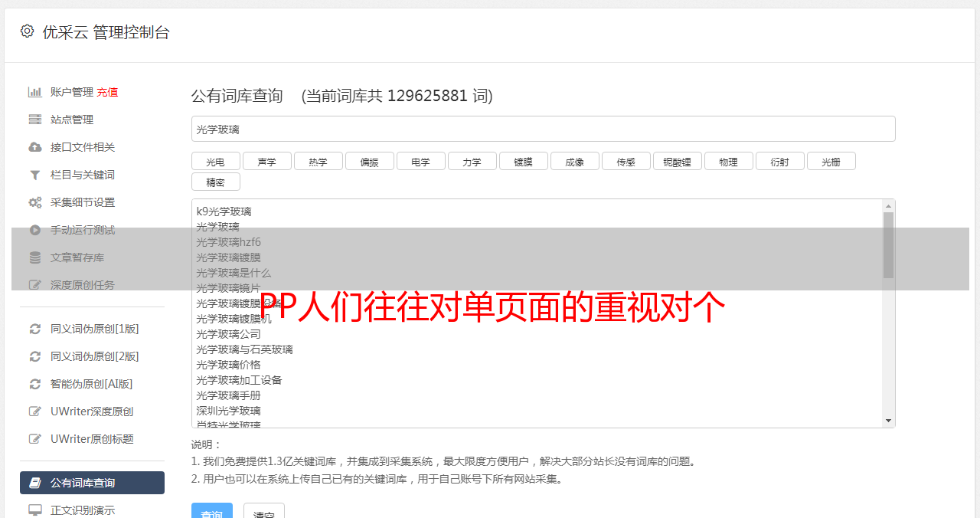
Task: Click the keyword search input field
Action: tap(544, 129)
